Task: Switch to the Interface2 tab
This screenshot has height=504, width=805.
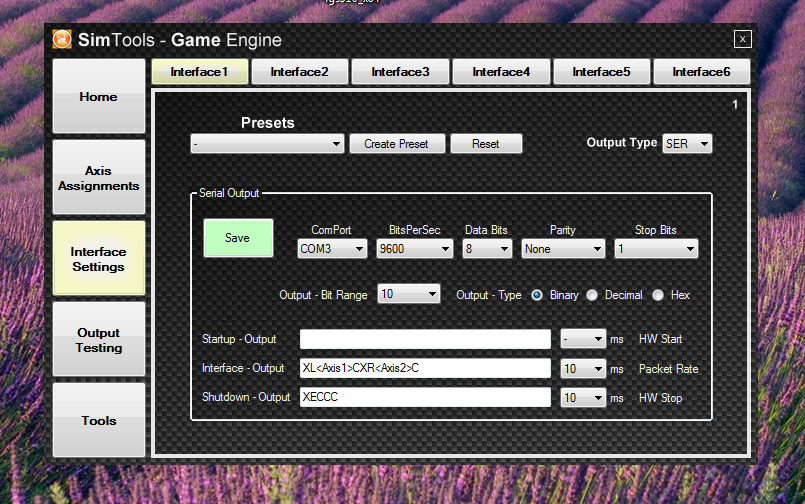Action: pos(299,72)
